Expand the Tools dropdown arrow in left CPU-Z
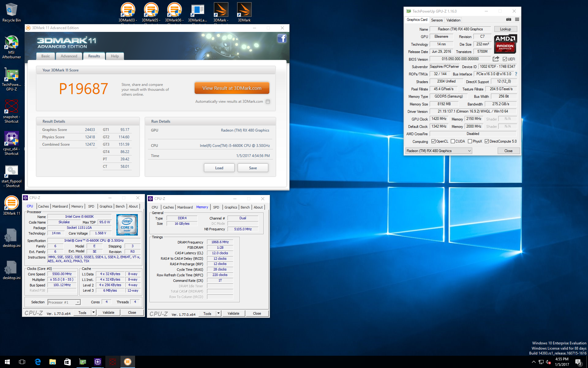The height and width of the screenshot is (368, 588). coord(93,312)
